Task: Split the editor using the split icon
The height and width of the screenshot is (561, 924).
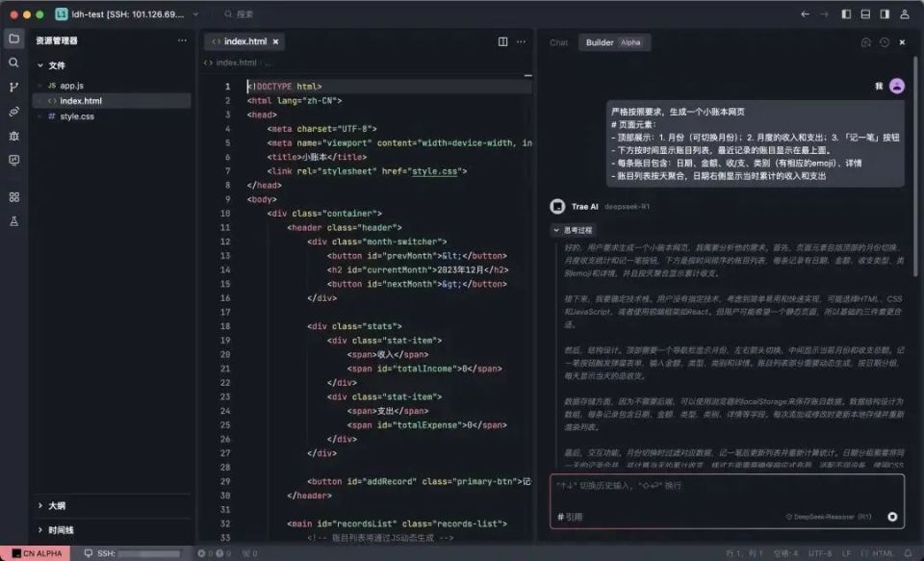Action: pyautogui.click(x=500, y=41)
